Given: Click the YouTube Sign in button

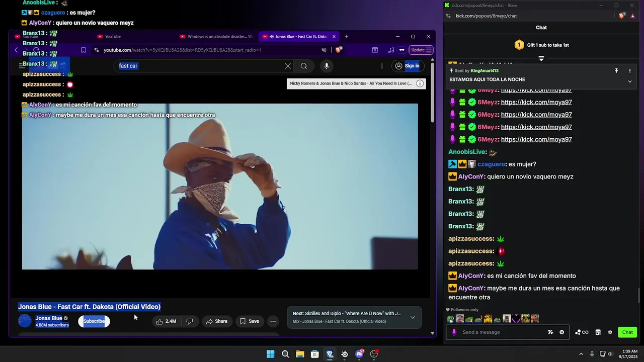Looking at the screenshot, I should click(x=407, y=66).
